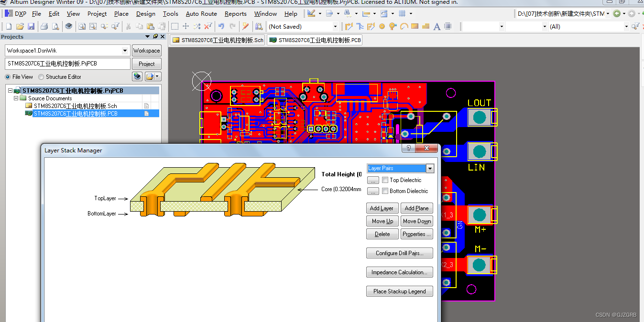644x322 pixels.
Task: Open the Auto Route menu
Action: point(201,14)
